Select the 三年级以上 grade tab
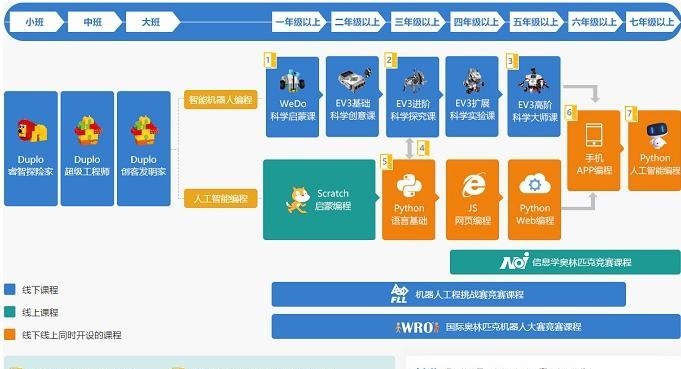The width and height of the screenshot is (681, 369). click(x=417, y=22)
